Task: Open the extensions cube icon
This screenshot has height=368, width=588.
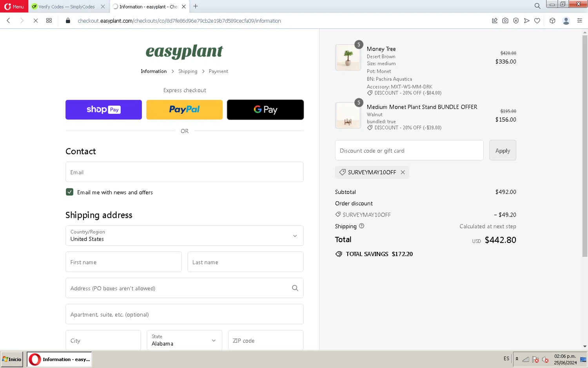Action: click(552, 21)
